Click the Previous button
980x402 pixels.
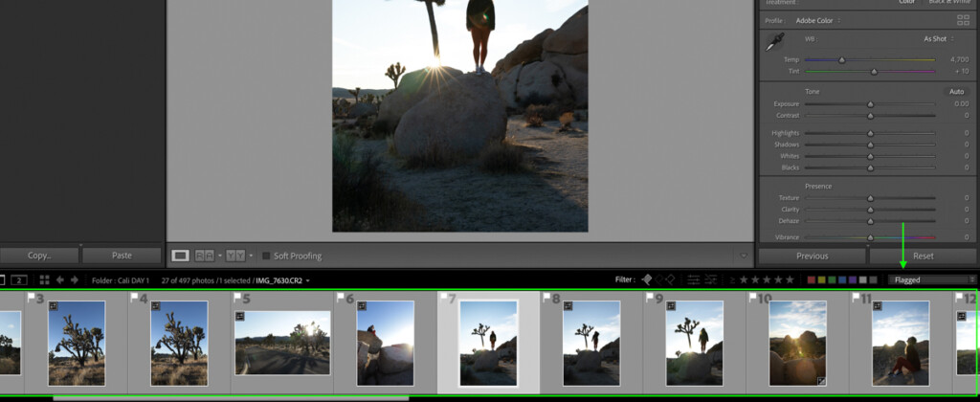(812, 256)
